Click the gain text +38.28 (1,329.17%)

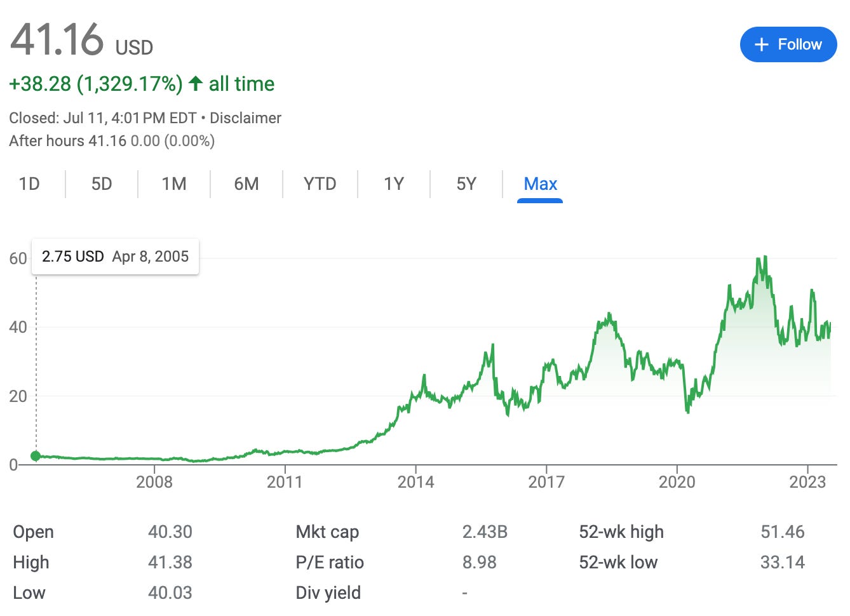(94, 83)
